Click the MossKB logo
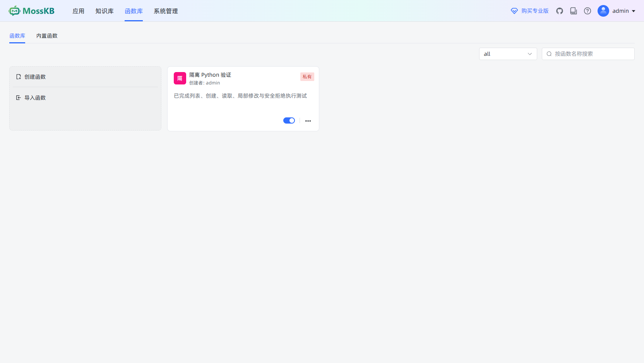Image resolution: width=644 pixels, height=363 pixels. click(x=32, y=11)
